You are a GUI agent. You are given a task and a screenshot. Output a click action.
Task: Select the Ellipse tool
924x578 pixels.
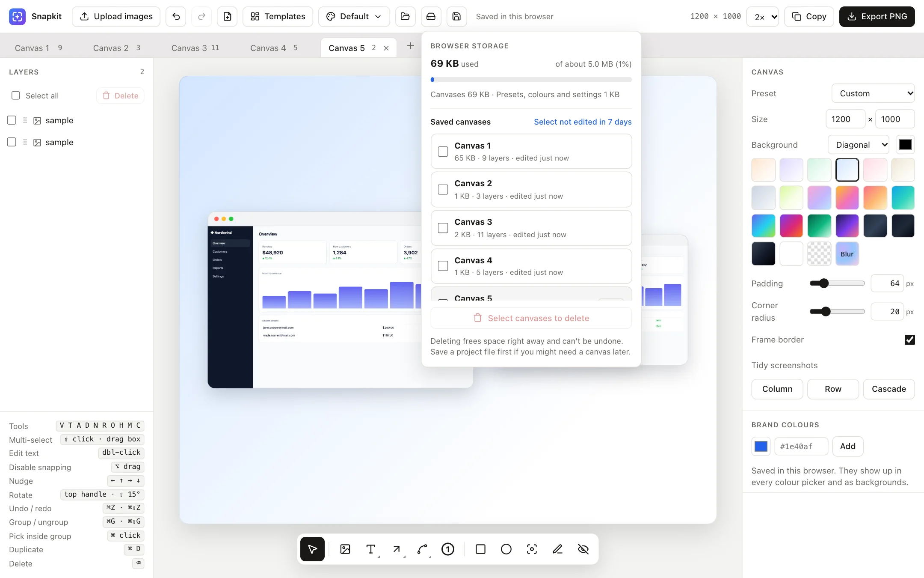pos(506,549)
